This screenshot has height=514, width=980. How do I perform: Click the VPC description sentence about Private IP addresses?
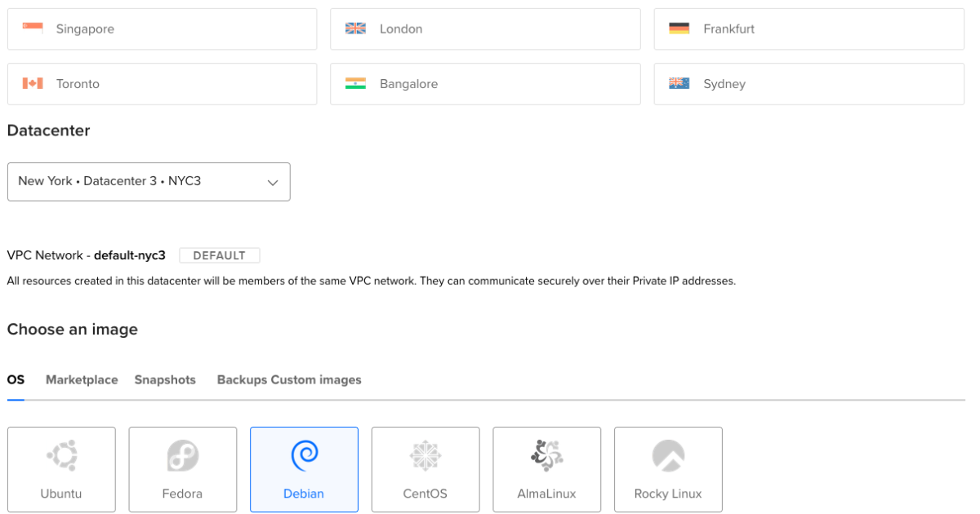(x=372, y=281)
